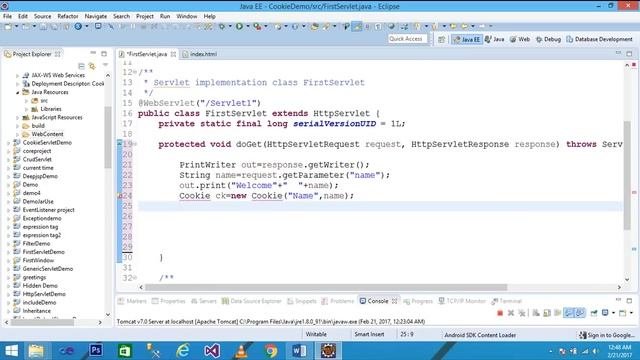Minimize the Project Explorer view
The image size is (640, 360).
pyautogui.click(x=93, y=53)
